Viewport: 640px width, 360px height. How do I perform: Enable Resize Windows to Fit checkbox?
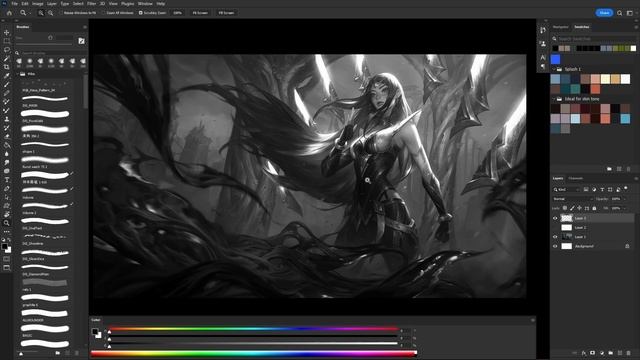tap(61, 13)
